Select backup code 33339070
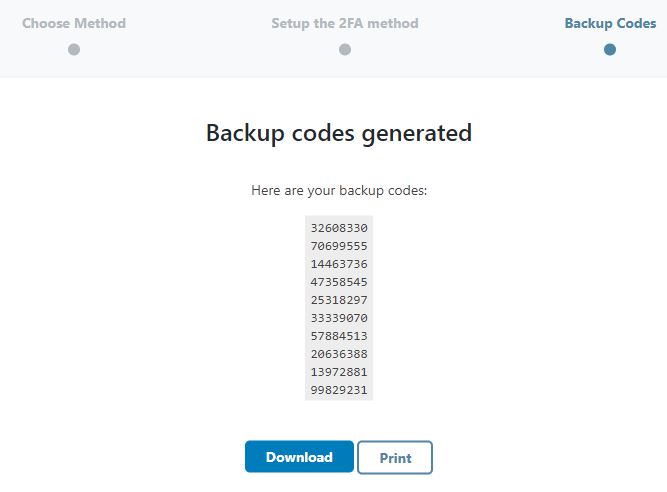Image resolution: width=667 pixels, height=492 pixels. [339, 318]
